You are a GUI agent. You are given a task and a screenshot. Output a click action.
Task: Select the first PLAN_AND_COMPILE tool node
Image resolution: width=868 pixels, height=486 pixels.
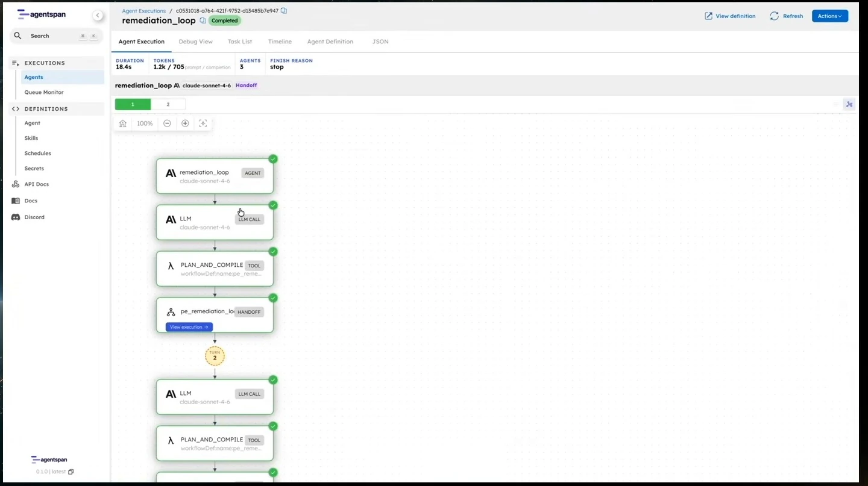click(x=215, y=269)
